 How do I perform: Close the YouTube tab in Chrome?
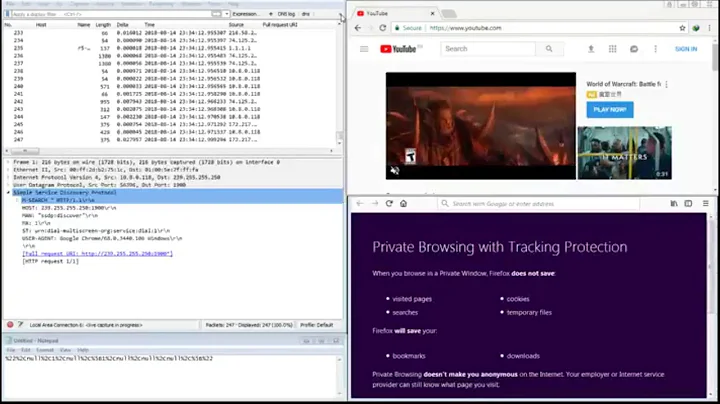pos(432,14)
